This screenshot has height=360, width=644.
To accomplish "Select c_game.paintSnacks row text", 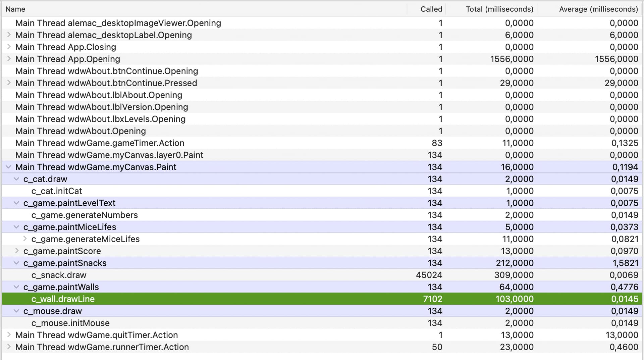I will click(x=65, y=263).
